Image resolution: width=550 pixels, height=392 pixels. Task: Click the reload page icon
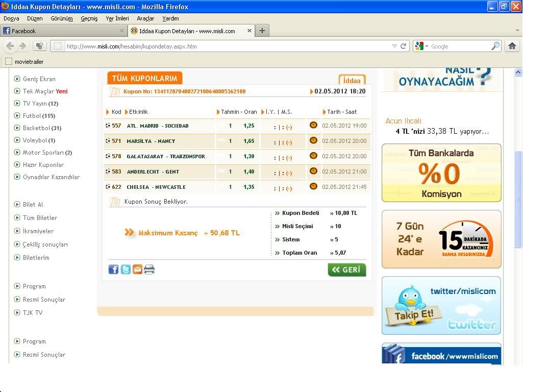tap(403, 46)
